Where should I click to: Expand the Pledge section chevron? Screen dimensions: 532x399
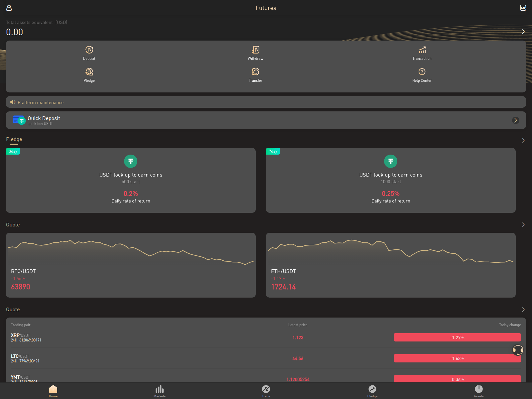pos(523,140)
